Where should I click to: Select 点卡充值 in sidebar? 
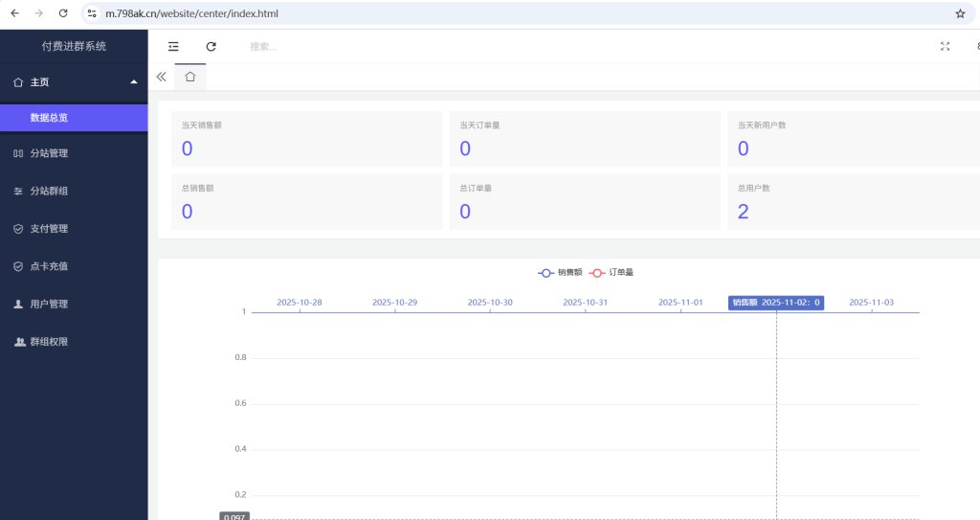click(x=49, y=266)
